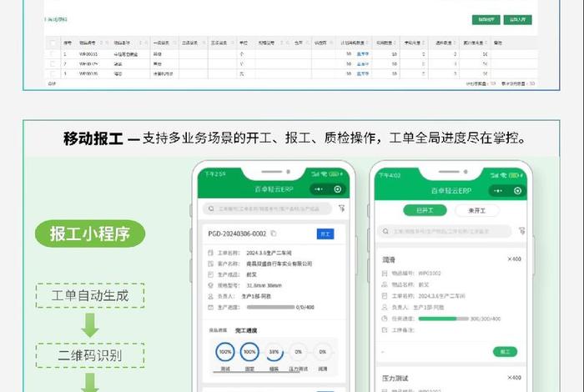Image resolution: width=584 pixels, height=392 pixels.
Task: Click the search magnifier in the right phone
Action: [x=385, y=231]
